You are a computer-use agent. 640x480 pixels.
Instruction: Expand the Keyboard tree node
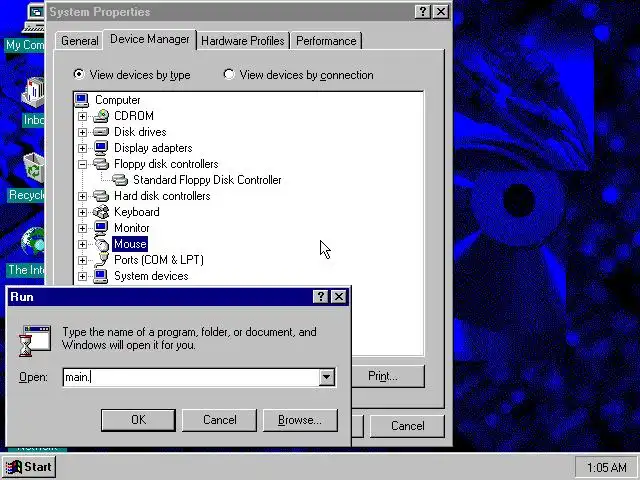[x=82, y=212]
